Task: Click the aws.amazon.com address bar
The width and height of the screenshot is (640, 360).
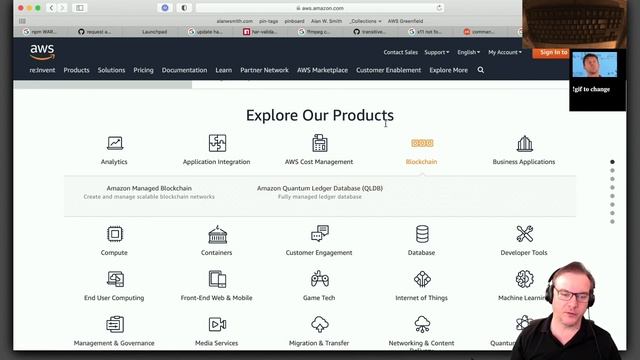Action: (x=320, y=8)
